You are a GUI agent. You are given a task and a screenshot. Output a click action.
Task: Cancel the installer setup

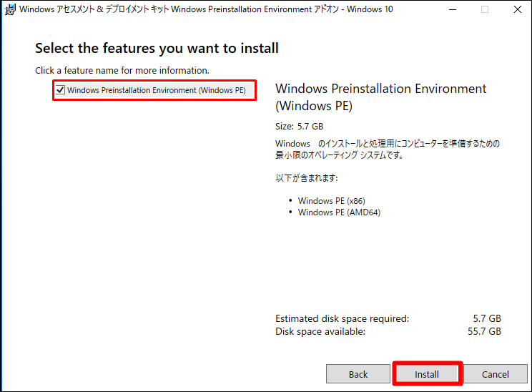click(x=496, y=374)
